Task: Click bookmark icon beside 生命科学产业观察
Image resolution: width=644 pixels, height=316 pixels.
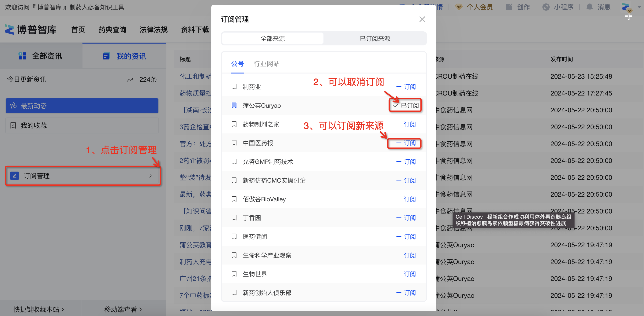Action: (x=234, y=255)
